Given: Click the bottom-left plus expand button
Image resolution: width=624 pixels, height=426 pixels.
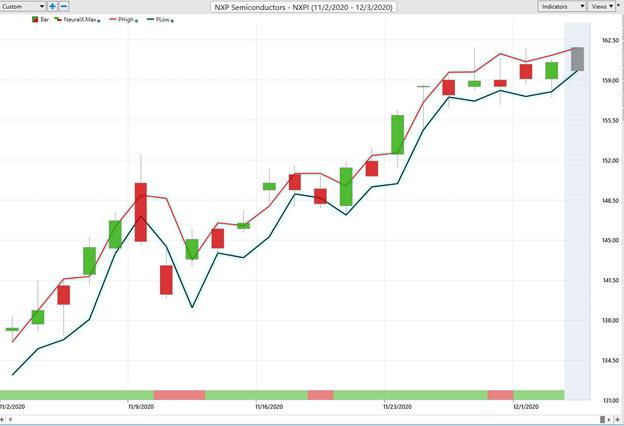Looking at the screenshot, I should point(2,419).
